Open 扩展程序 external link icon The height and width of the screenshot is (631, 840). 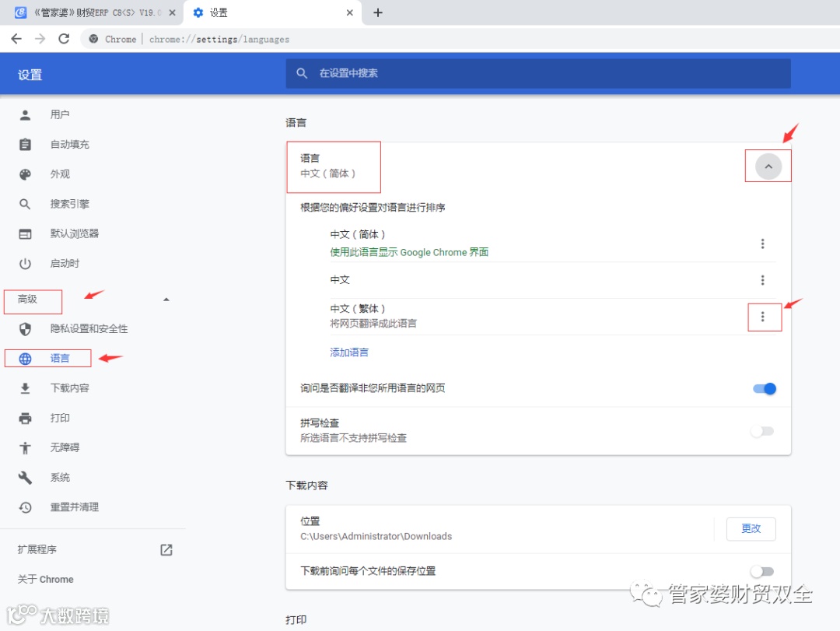point(166,549)
